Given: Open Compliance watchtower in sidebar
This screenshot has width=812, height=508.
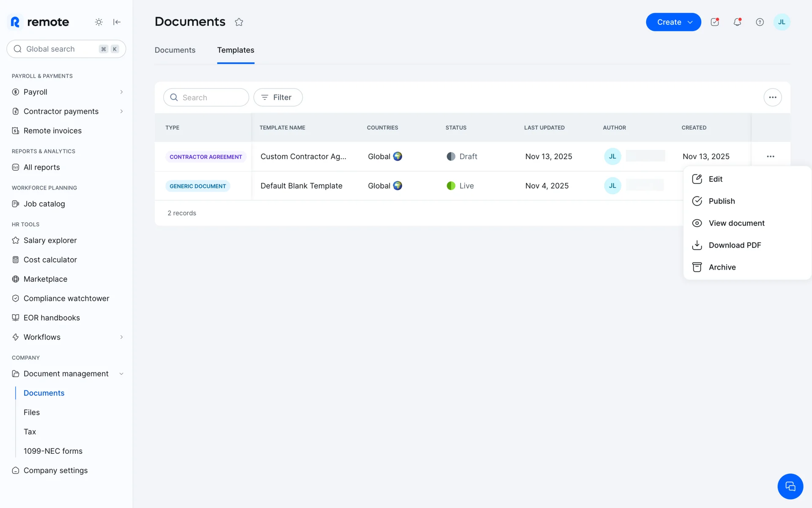Looking at the screenshot, I should 66,298.
